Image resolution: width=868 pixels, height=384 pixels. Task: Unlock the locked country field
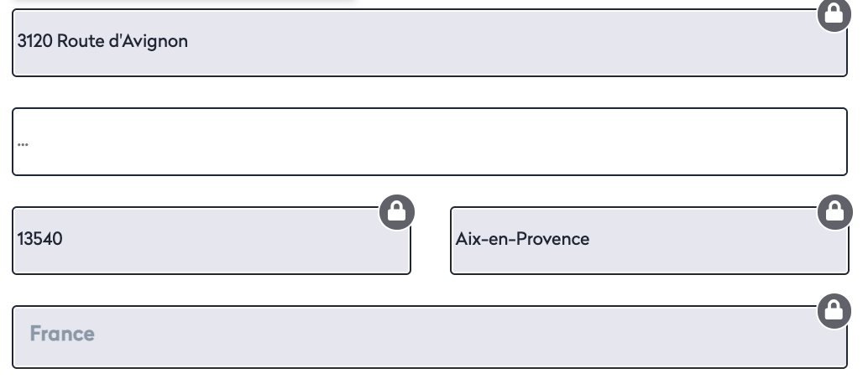tap(833, 311)
